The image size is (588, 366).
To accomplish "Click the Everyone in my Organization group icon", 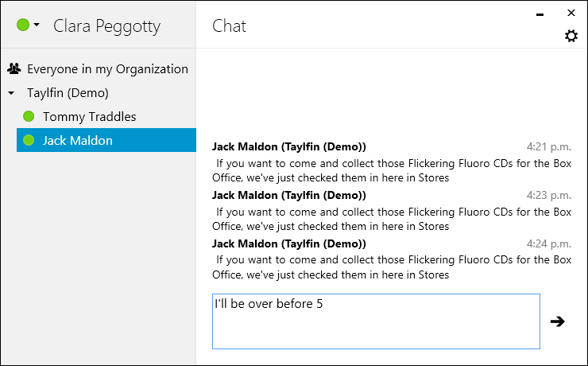I will 14,68.
